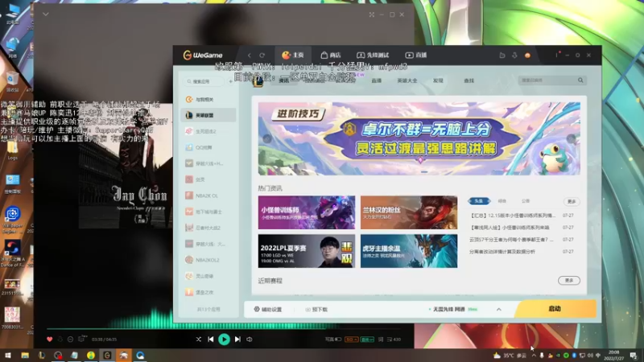Open the folder icon in WeGame title bar
This screenshot has height=362, width=644.
pos(502,55)
